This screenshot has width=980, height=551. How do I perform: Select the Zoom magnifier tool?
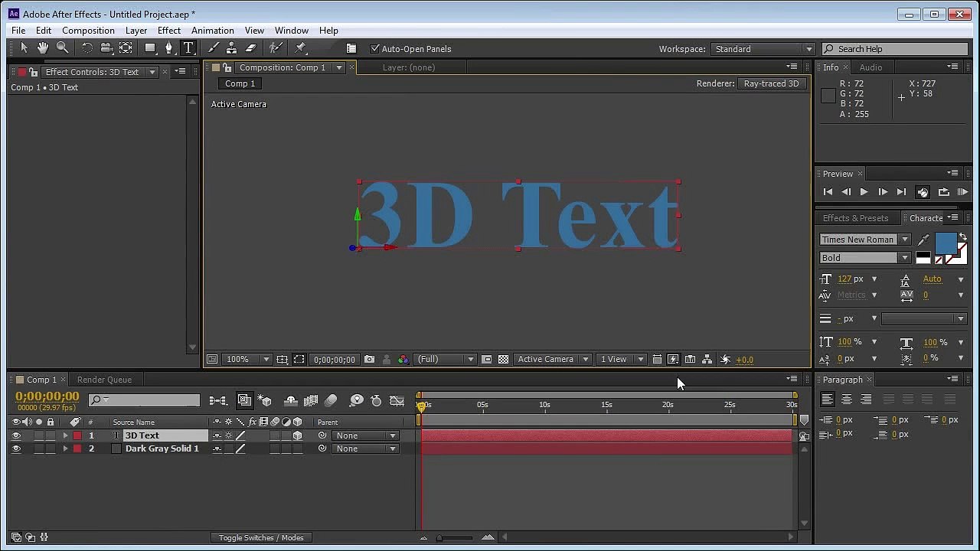coord(62,48)
